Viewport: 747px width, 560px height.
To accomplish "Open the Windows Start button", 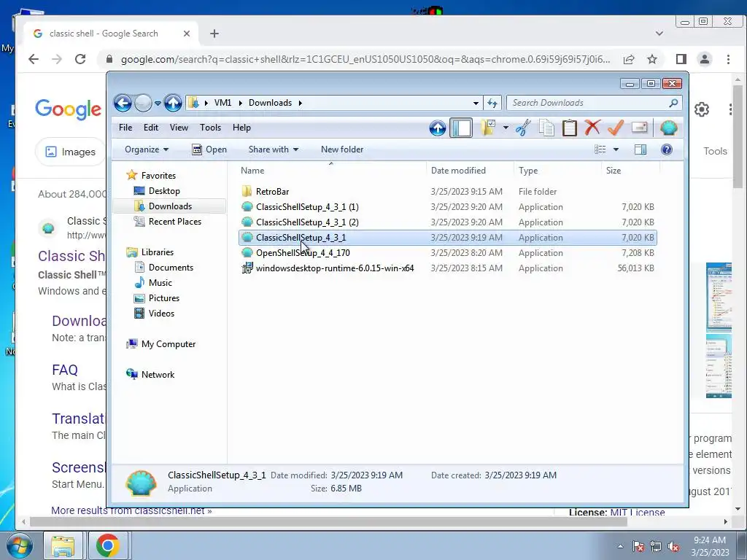I will click(19, 545).
